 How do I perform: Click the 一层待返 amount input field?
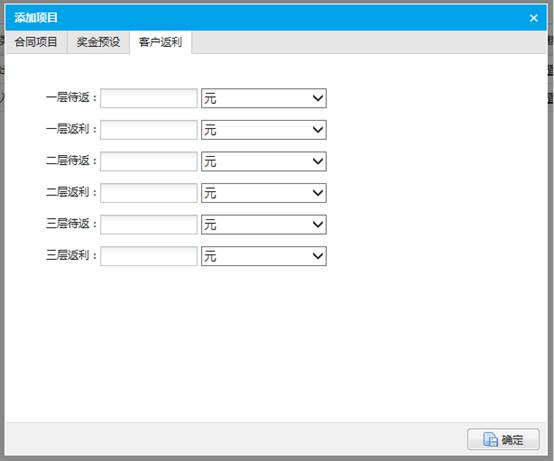click(x=149, y=98)
